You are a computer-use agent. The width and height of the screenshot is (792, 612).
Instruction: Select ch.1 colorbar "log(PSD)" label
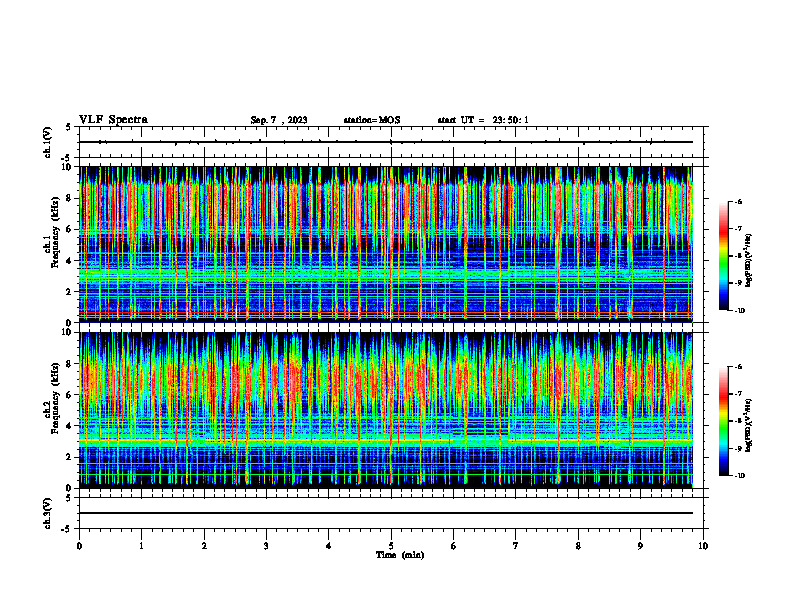[x=748, y=261]
